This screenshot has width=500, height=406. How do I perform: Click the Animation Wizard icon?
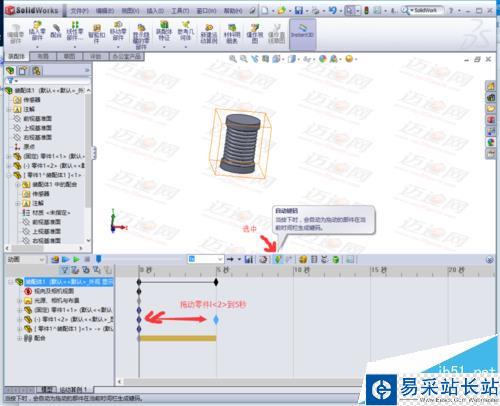point(263,259)
